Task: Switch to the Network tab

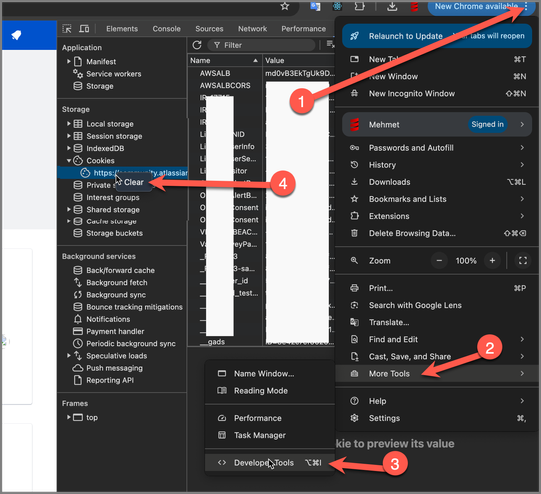Action: tap(252, 29)
